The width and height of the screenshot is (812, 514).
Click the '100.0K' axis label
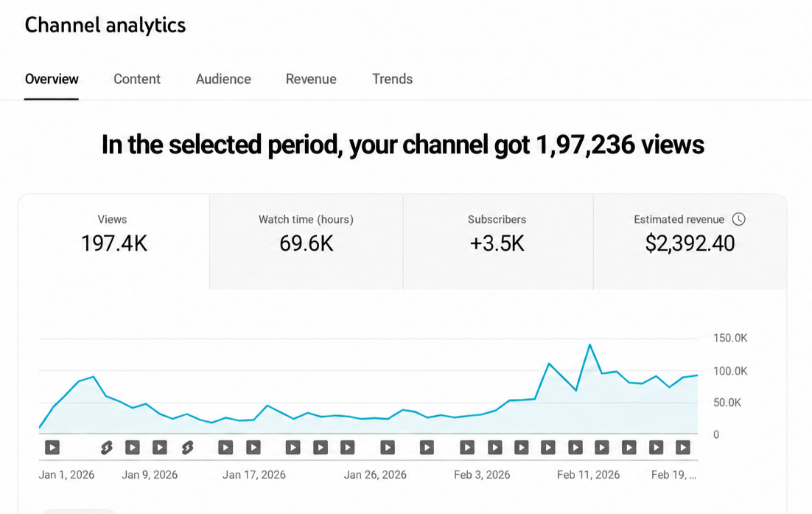pyautogui.click(x=730, y=371)
